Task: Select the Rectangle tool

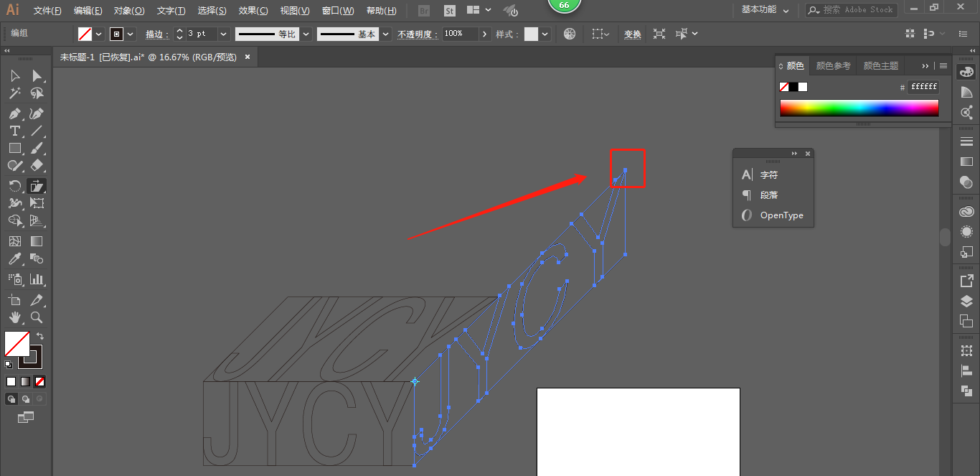Action: pos(14,149)
